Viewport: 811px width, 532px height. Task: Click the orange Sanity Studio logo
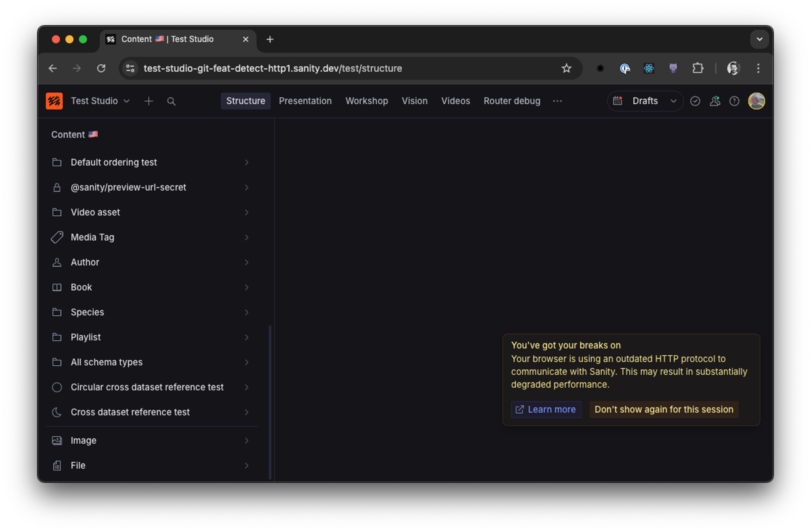click(x=54, y=101)
